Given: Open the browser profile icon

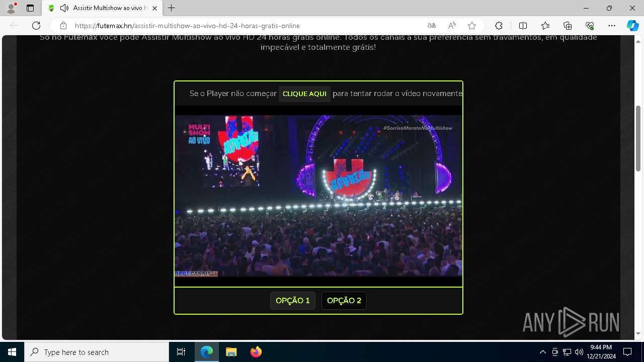Looking at the screenshot, I should (11, 8).
